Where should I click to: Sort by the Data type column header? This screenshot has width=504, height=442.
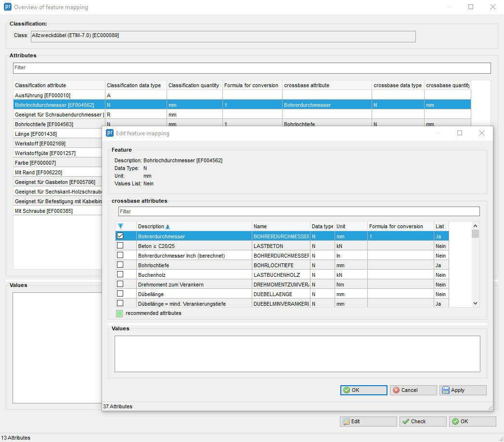[x=323, y=227]
